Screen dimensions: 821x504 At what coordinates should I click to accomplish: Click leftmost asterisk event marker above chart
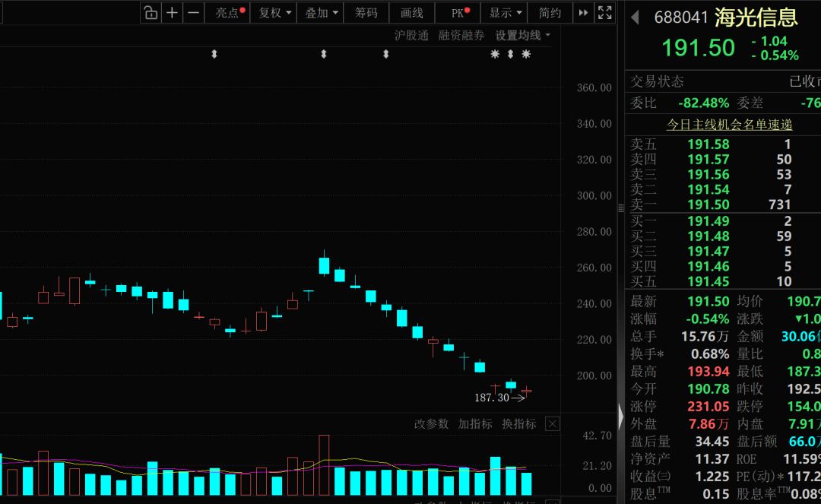pos(495,54)
